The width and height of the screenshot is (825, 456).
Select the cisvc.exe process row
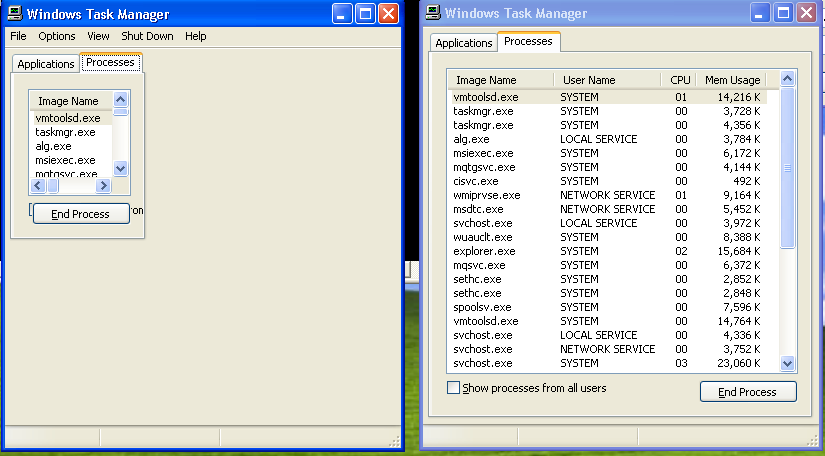tap(608, 181)
